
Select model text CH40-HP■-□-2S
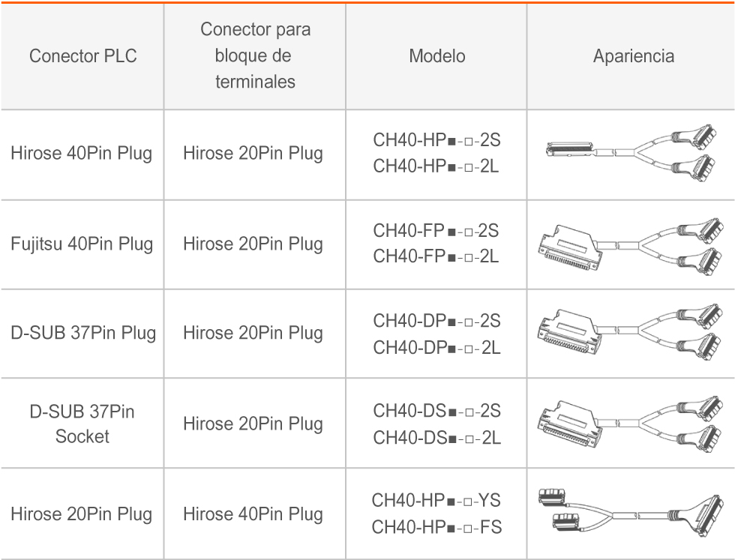pyautogui.click(x=436, y=139)
